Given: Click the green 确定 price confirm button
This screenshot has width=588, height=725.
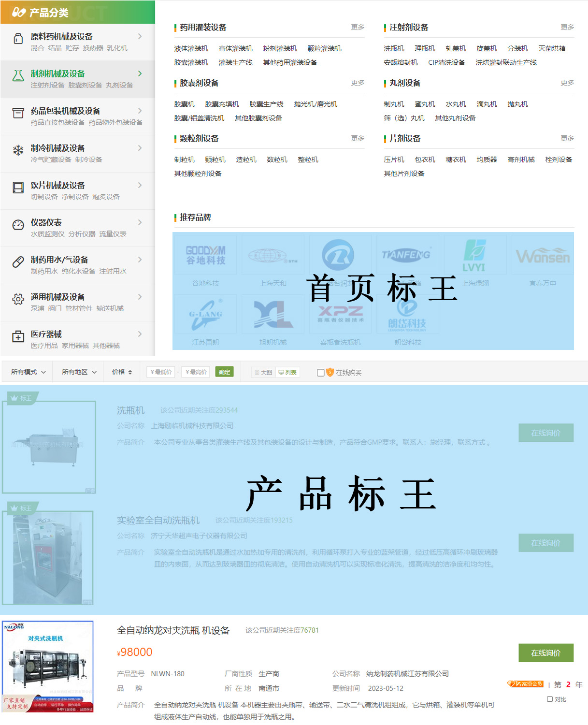Looking at the screenshot, I should 224,372.
